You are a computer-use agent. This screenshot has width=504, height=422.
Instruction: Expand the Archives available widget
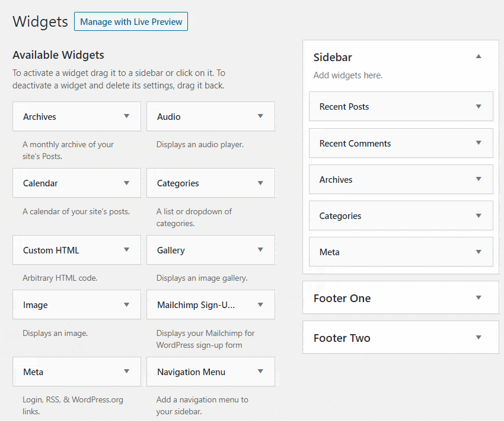pos(127,116)
